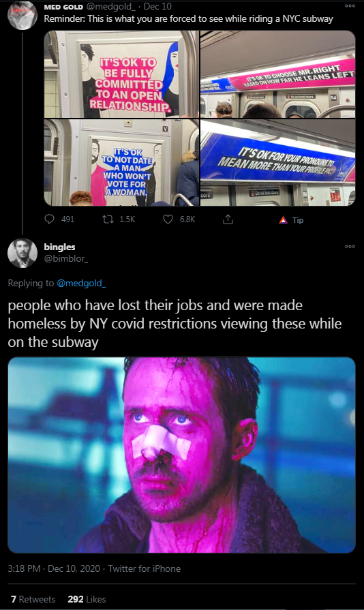Follow the @medgold_ mention link in the reply

tap(81, 284)
